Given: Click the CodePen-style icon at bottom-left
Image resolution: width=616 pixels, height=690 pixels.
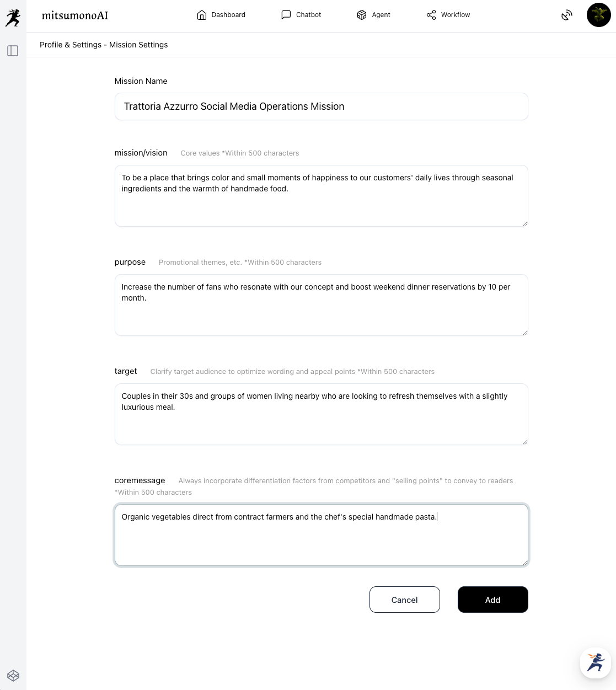Looking at the screenshot, I should pos(13,676).
